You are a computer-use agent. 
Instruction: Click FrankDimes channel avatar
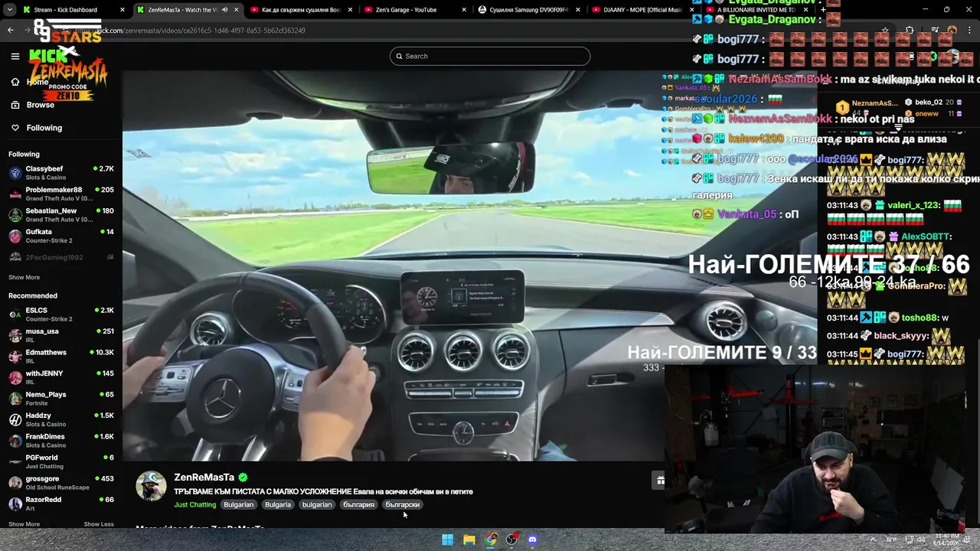point(15,441)
